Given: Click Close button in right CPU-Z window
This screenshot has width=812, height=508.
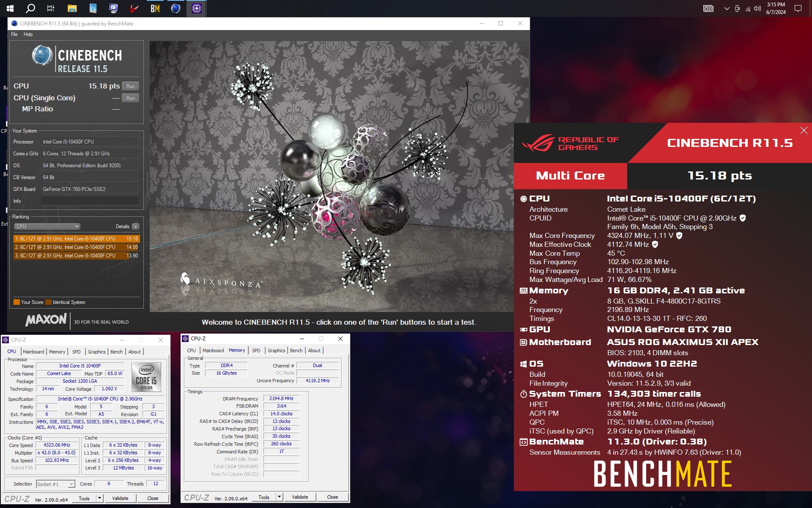Looking at the screenshot, I should [332, 497].
